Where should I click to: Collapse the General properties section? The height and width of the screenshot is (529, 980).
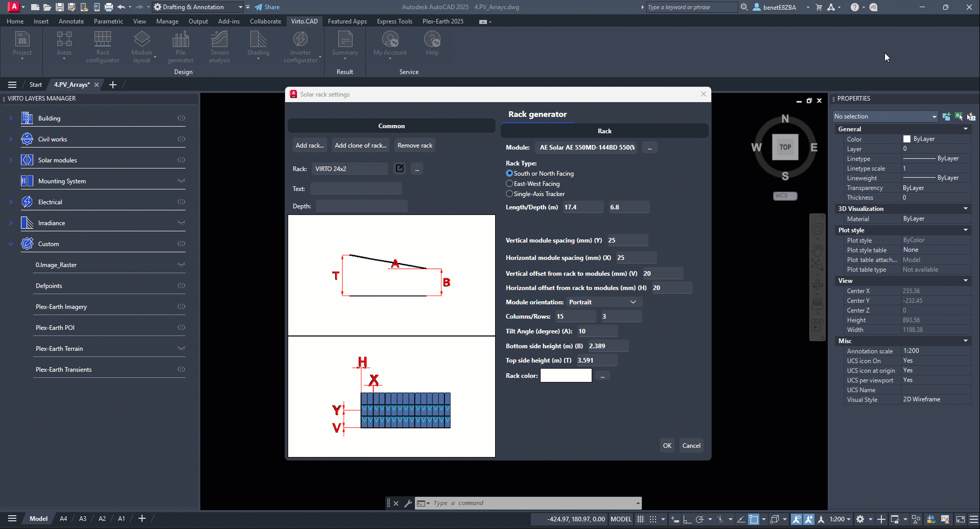click(x=966, y=129)
